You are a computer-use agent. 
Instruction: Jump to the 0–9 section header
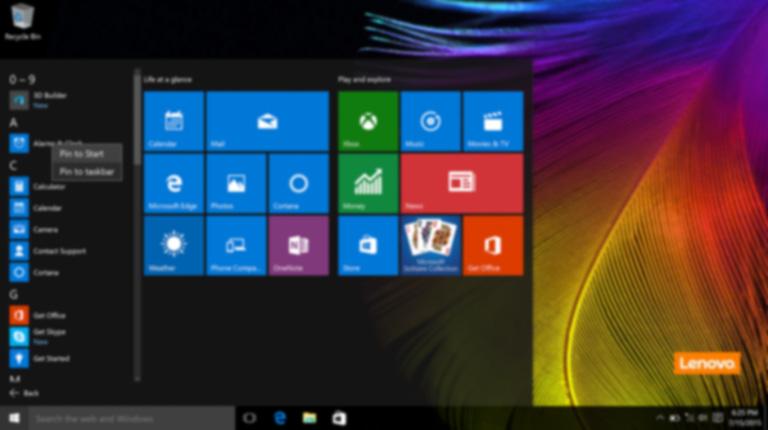tap(22, 79)
